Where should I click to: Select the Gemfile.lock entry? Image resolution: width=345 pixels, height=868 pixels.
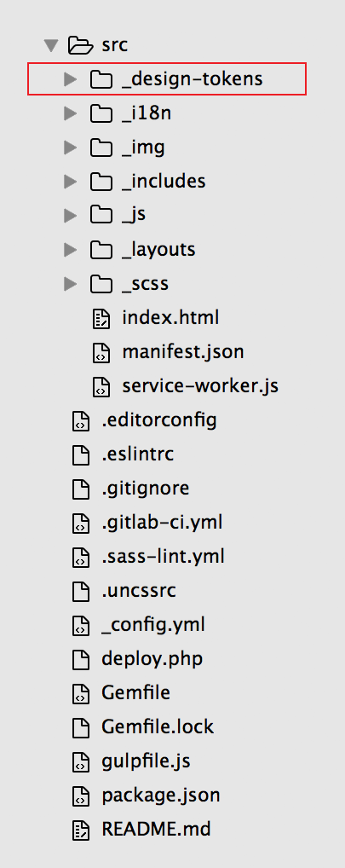[158, 727]
